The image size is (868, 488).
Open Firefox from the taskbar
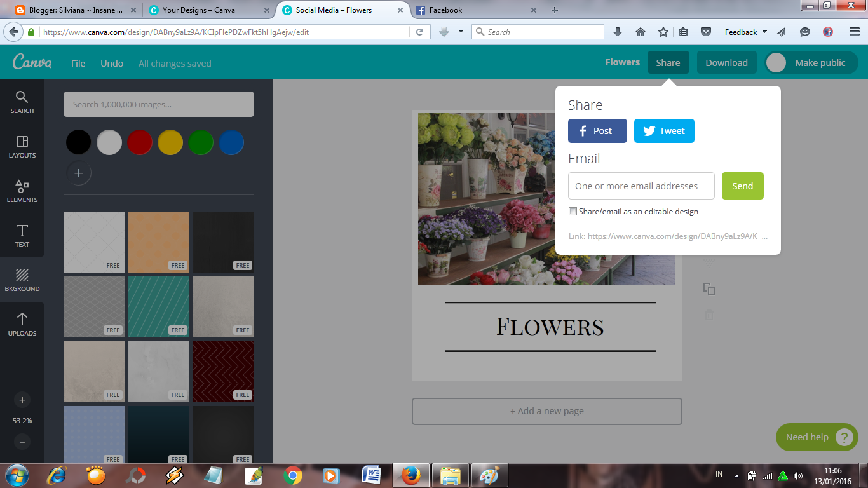tap(410, 475)
